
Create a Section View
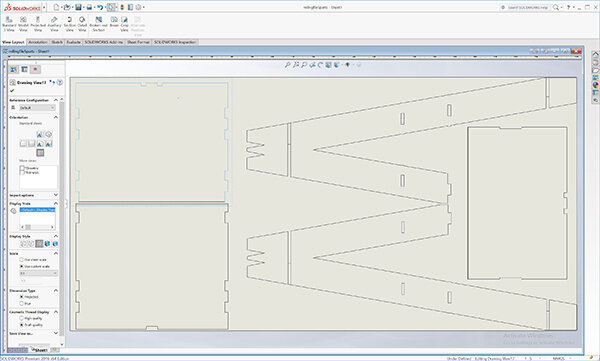click(69, 24)
